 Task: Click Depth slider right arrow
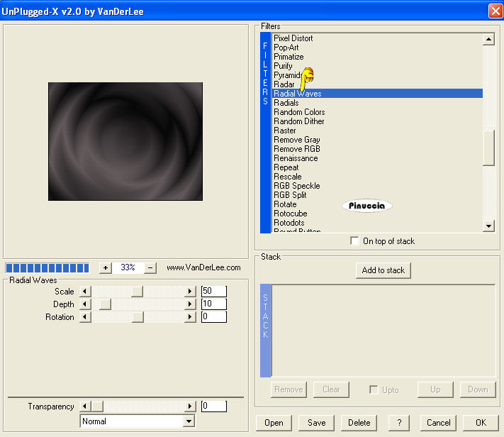189,304
